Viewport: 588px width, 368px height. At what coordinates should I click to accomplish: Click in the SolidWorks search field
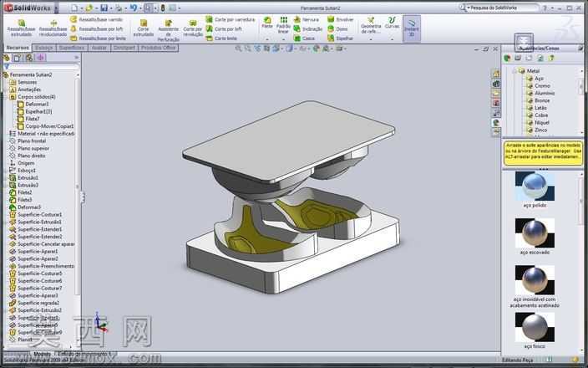[503, 8]
